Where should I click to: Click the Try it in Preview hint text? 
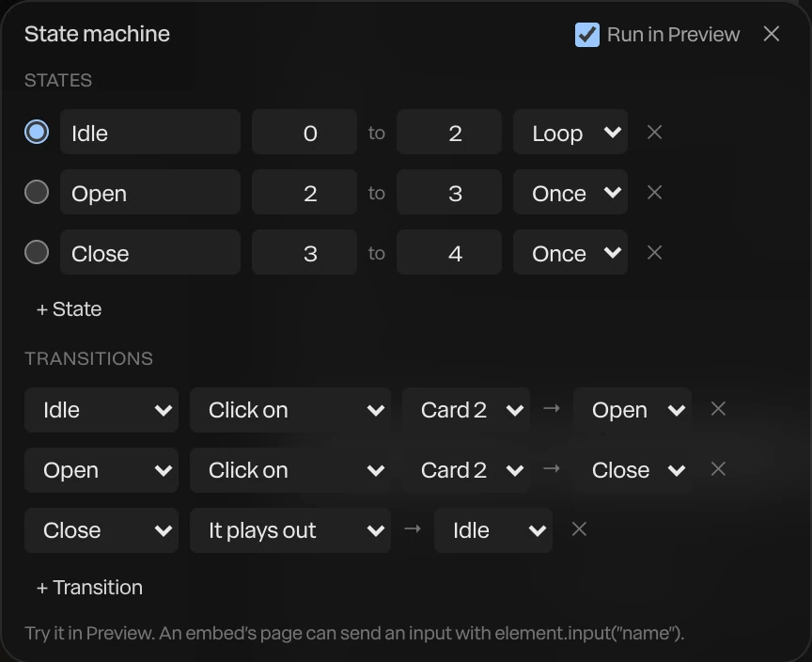(354, 633)
